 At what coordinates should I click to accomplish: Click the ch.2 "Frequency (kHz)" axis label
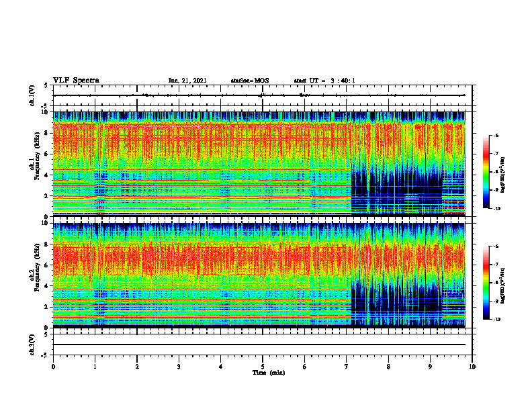click(x=37, y=267)
